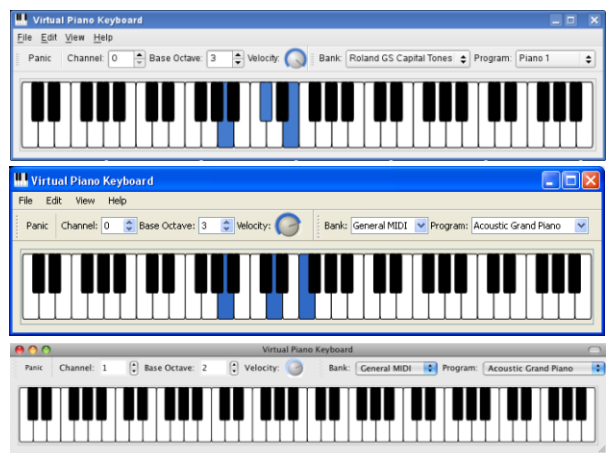Viewport: 615px width, 461px height.
Task: Click Base Octave spinner arrows in top Linux window
Action: [238, 58]
